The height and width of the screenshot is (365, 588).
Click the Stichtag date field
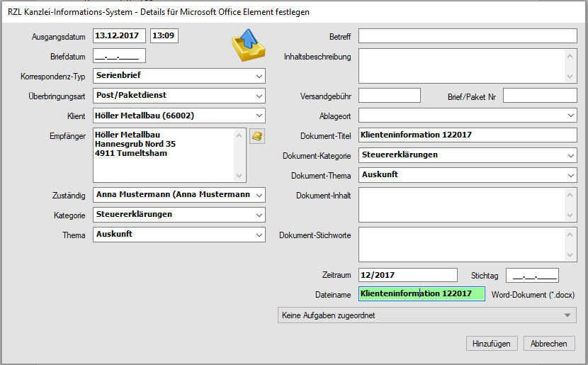point(532,275)
